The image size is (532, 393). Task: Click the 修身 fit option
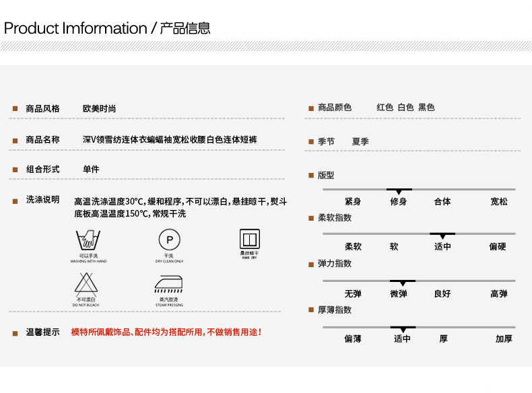coord(399,201)
